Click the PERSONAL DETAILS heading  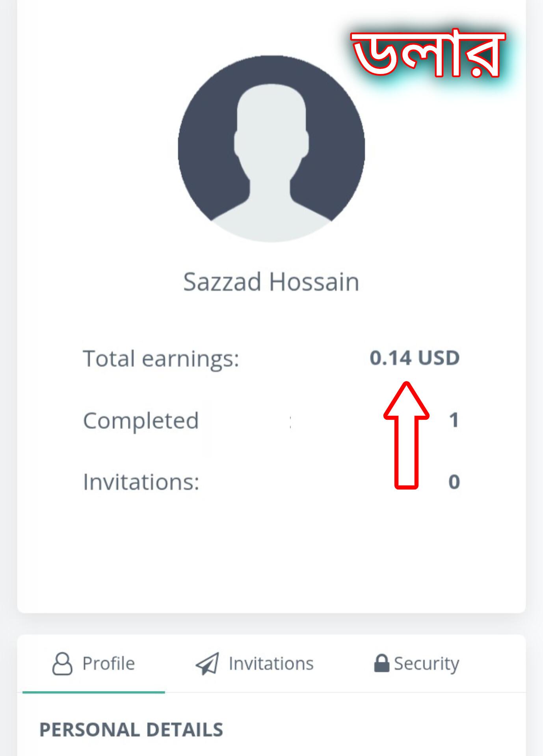(131, 730)
